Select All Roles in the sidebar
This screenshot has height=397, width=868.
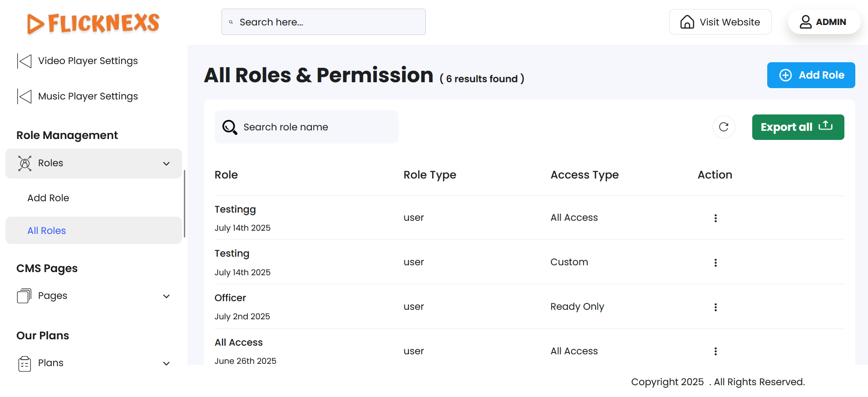click(x=47, y=231)
